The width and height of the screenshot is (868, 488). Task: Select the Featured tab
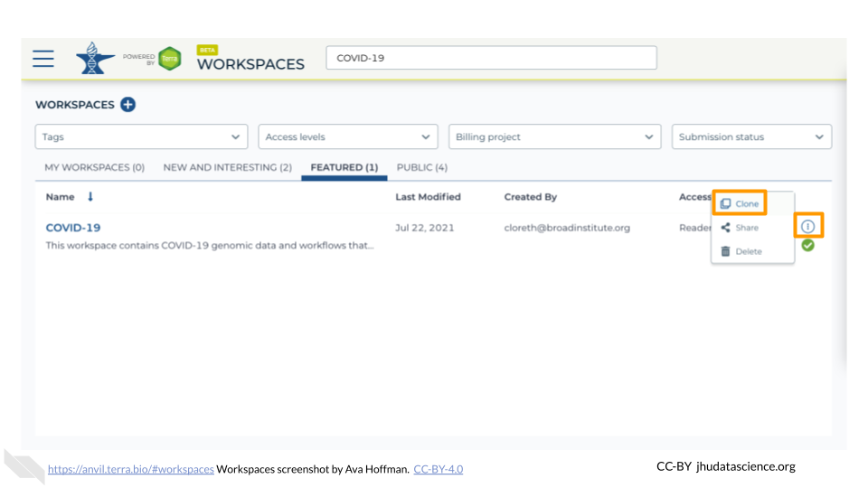tap(344, 167)
